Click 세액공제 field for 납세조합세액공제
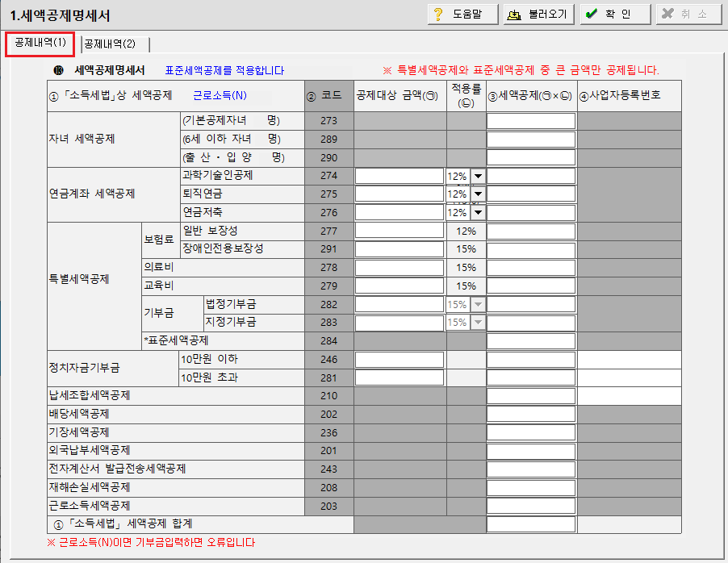 531,396
